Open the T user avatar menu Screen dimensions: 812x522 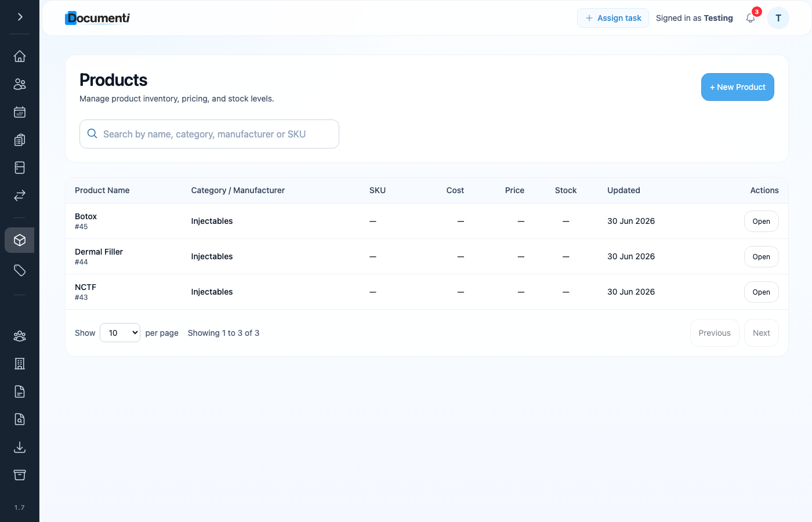(x=778, y=18)
